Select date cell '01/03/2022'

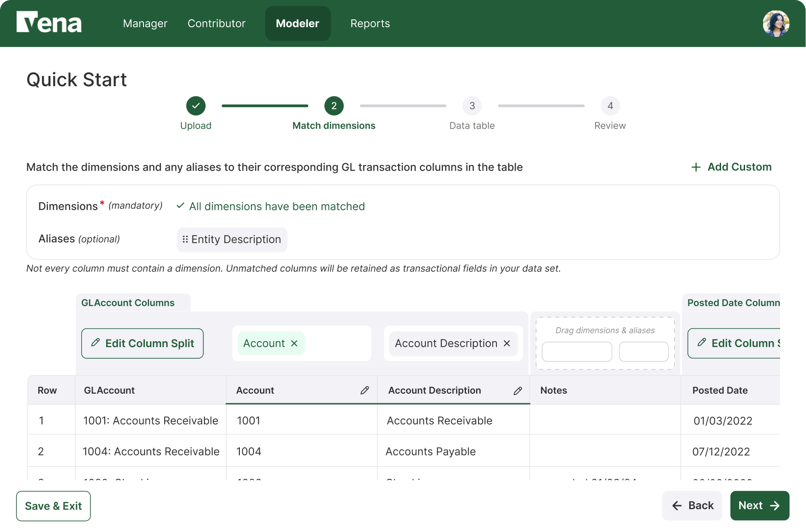click(730, 420)
